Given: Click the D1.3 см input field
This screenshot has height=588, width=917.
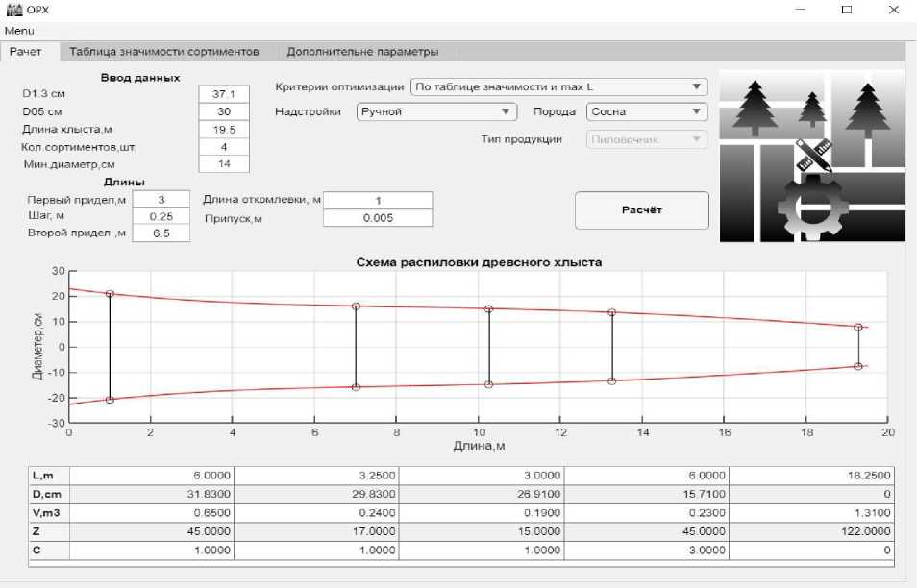Looking at the screenshot, I should click(x=223, y=94).
